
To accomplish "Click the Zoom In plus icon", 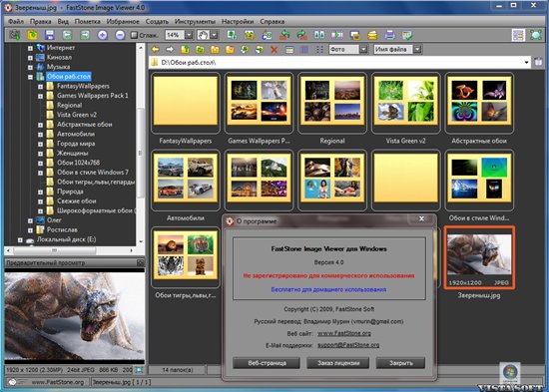I will [x=102, y=35].
